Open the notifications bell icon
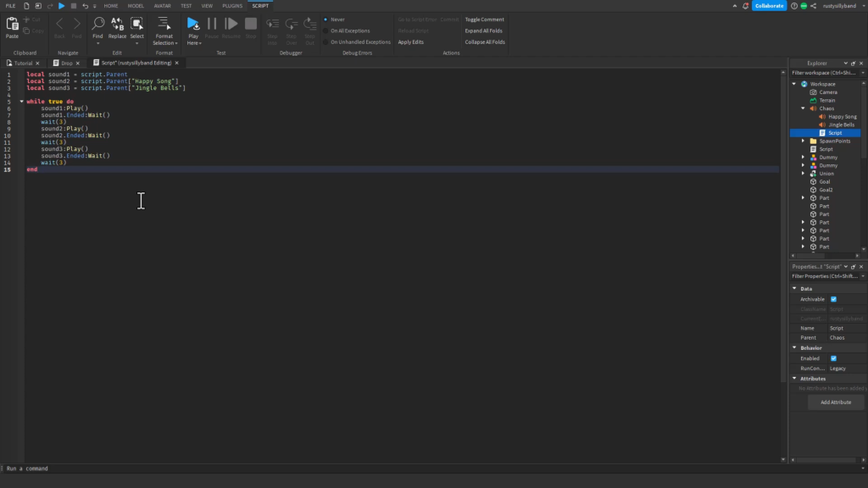 tap(745, 6)
